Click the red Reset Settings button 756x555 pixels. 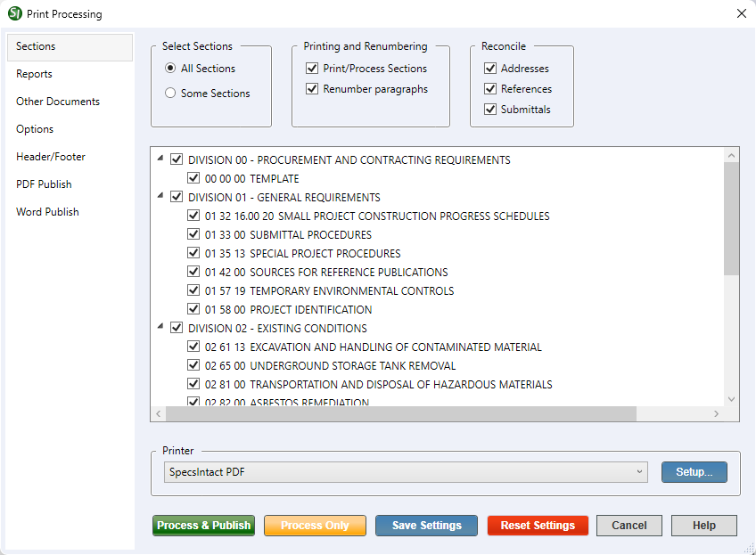tap(538, 526)
